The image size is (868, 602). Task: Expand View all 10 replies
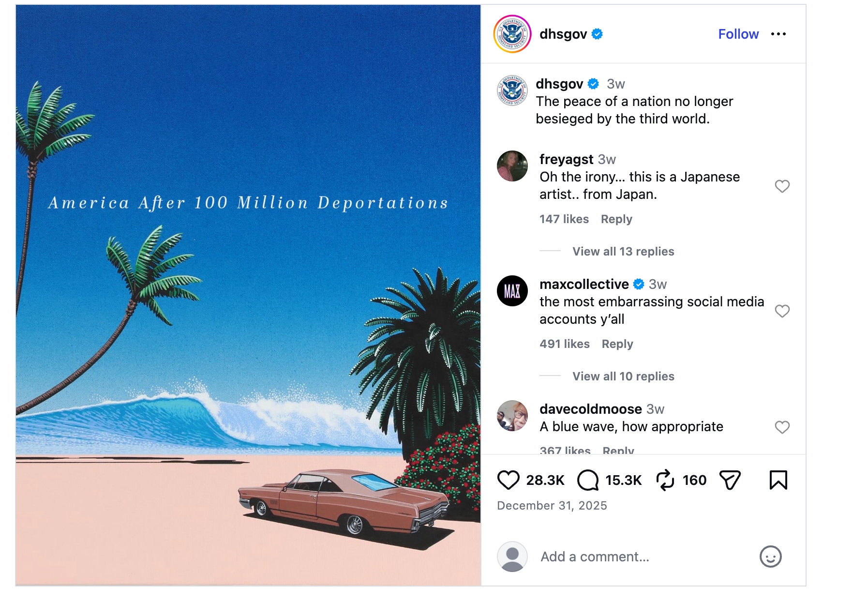click(x=623, y=376)
